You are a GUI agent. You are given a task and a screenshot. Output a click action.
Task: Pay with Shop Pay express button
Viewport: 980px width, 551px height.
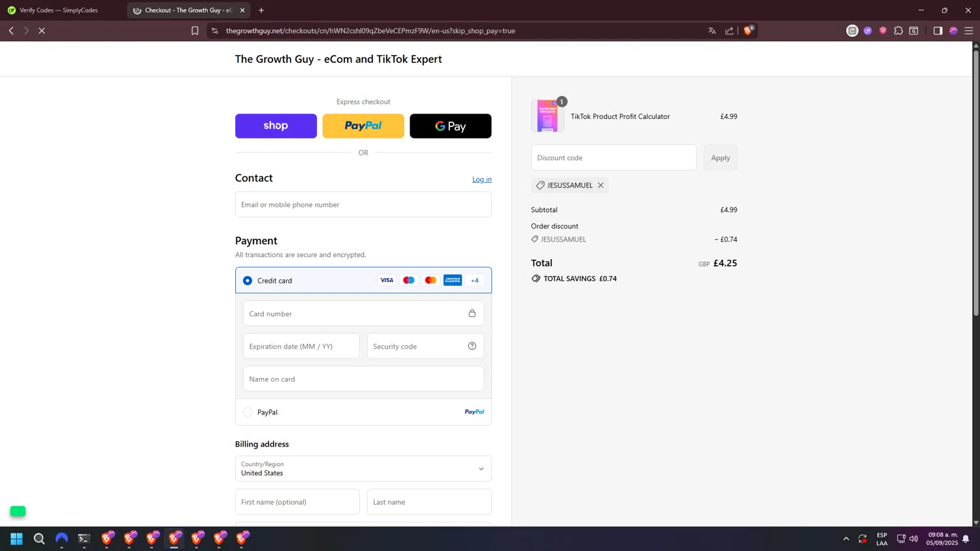(276, 126)
